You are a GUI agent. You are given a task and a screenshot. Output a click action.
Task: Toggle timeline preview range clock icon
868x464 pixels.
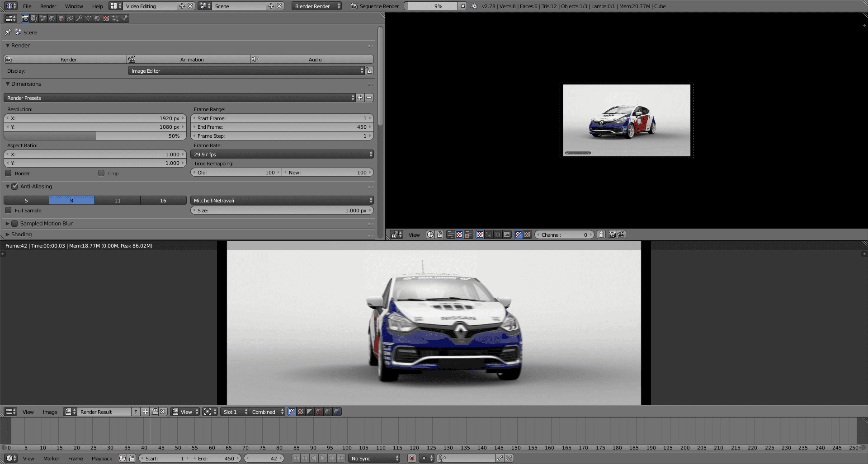(123, 458)
